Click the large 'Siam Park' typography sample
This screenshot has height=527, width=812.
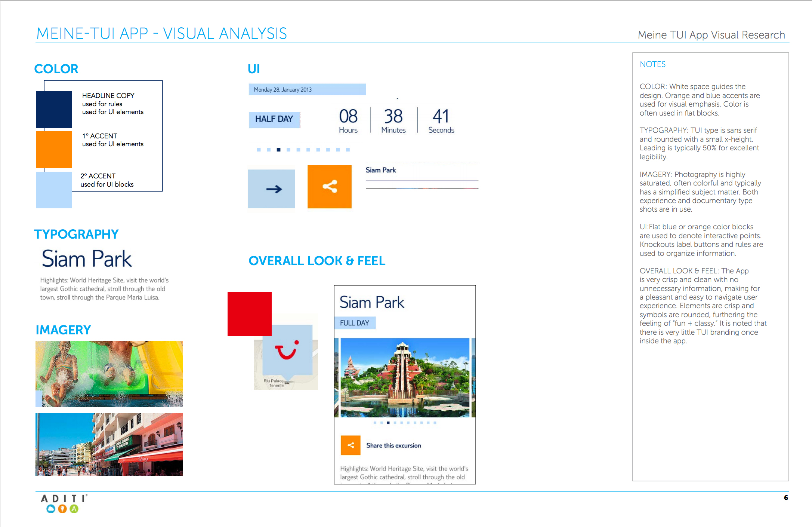coord(87,259)
